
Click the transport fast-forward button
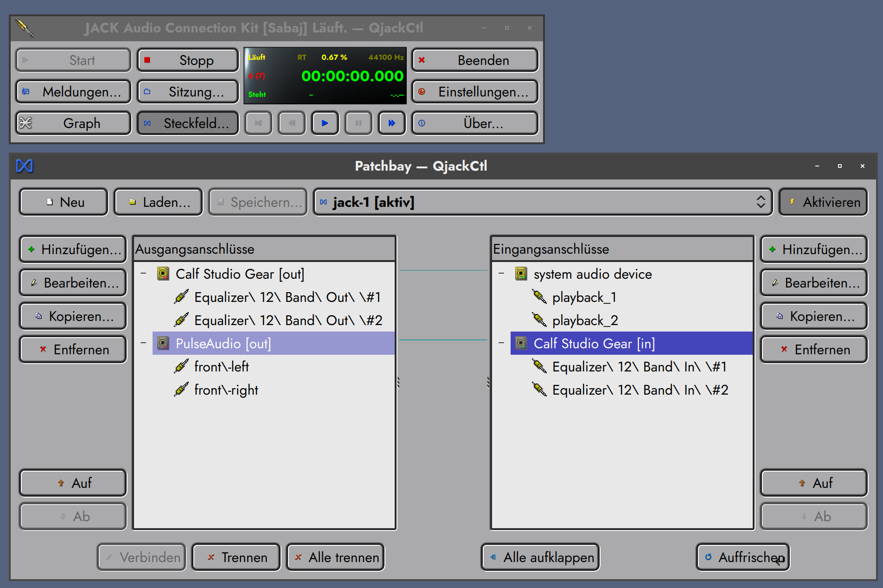point(391,123)
